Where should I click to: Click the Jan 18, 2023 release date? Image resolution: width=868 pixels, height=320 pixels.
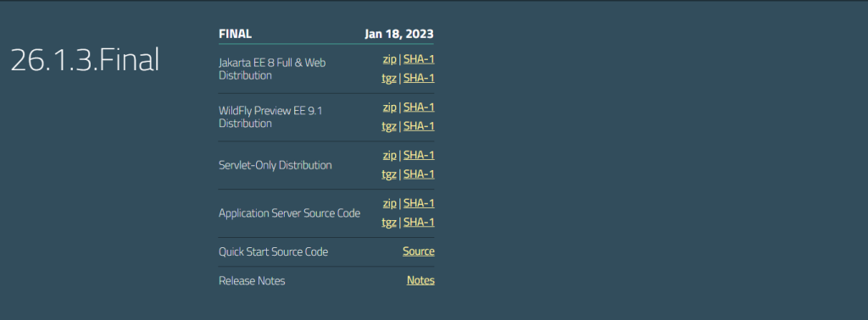(x=399, y=34)
